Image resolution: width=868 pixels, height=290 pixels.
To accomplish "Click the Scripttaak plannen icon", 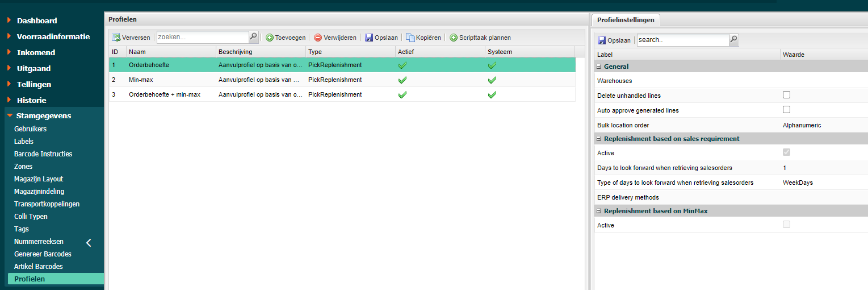I will tap(454, 38).
